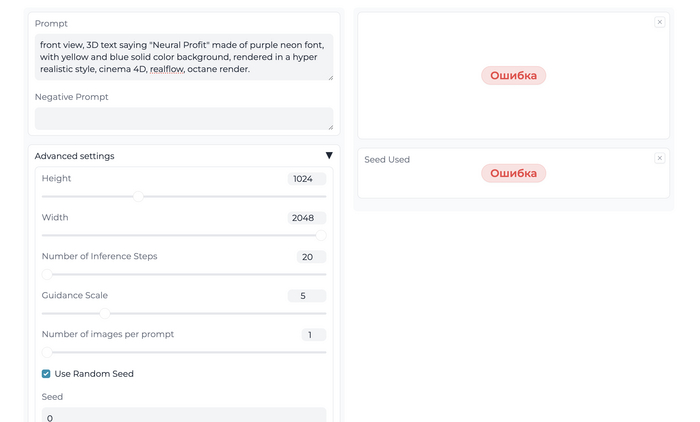Click the Ошибка badge in the image output panel
This screenshot has width=700, height=422.
513,76
